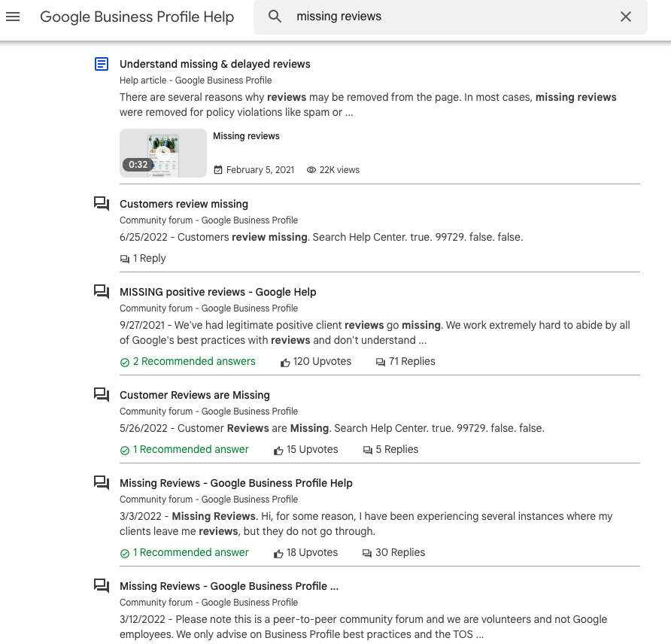The height and width of the screenshot is (644, 671).
Task: Click the '2 Recommended answers' label
Action: point(194,362)
